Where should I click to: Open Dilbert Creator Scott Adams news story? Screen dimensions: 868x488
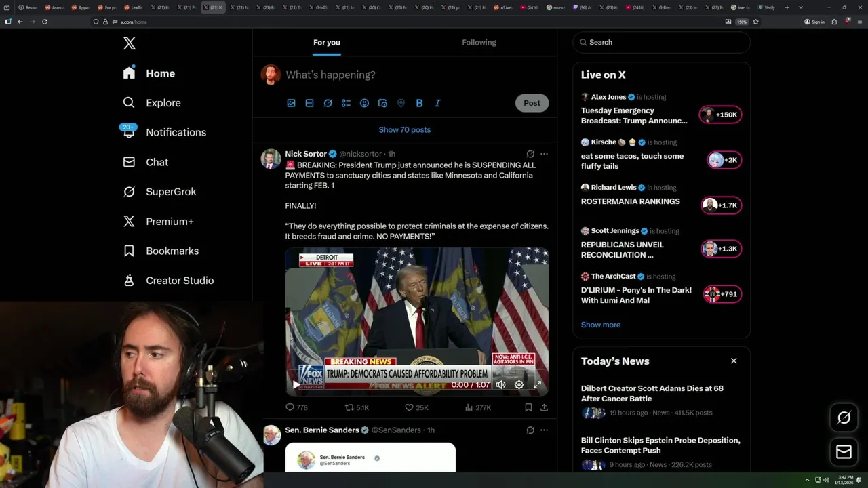click(x=652, y=393)
